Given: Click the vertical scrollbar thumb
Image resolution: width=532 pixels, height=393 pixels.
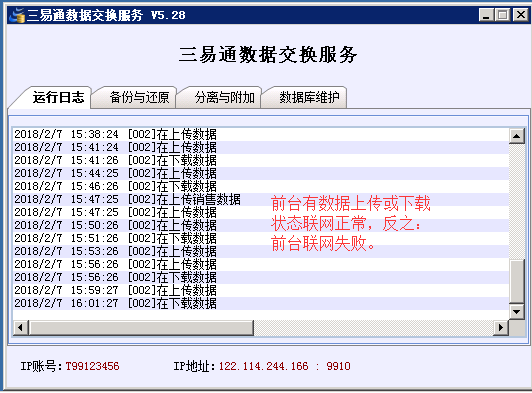Looking at the screenshot, I should (x=516, y=281).
